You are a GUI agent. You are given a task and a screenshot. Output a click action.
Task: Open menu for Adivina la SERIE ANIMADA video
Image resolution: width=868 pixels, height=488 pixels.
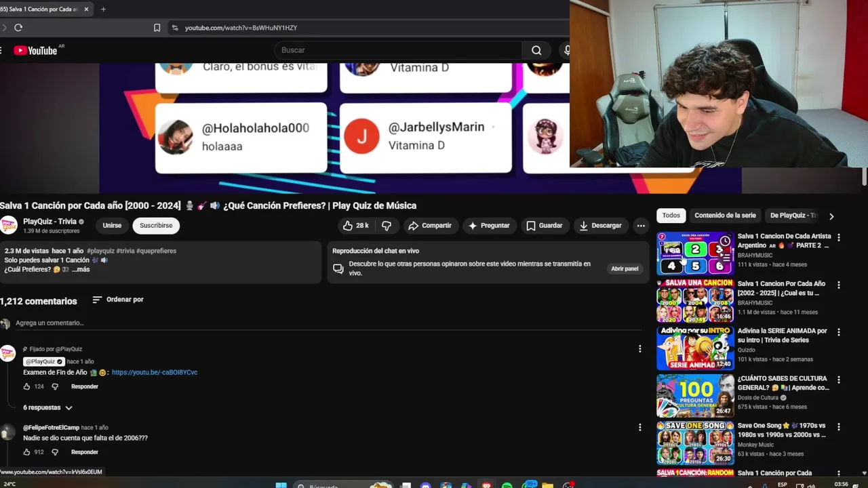point(839,333)
